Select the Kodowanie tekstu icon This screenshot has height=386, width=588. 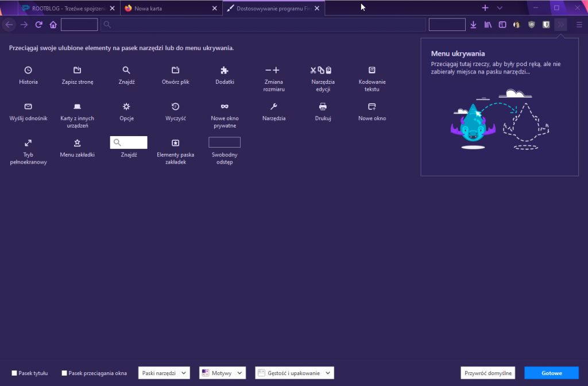click(x=372, y=70)
